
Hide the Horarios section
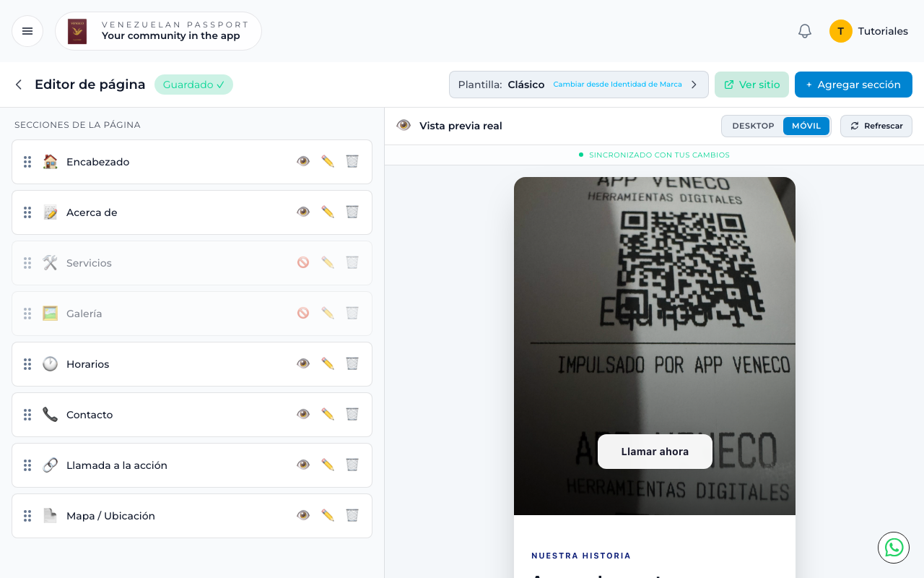coord(303,363)
